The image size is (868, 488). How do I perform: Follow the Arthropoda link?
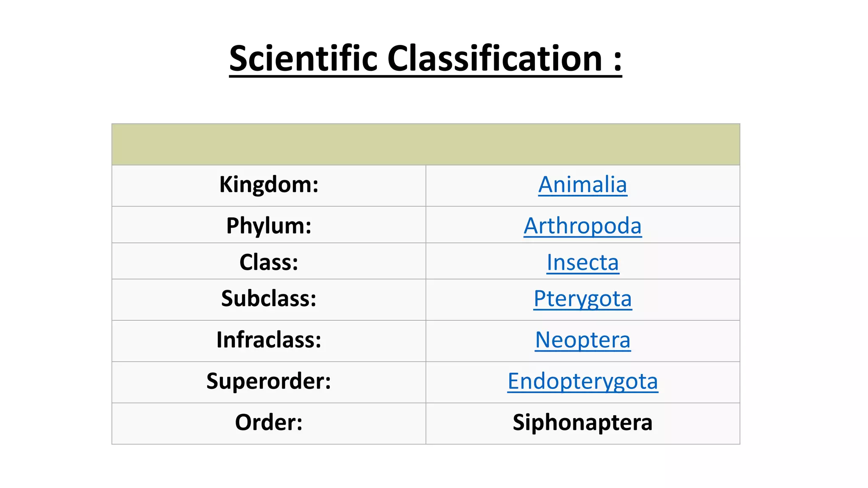(x=582, y=226)
